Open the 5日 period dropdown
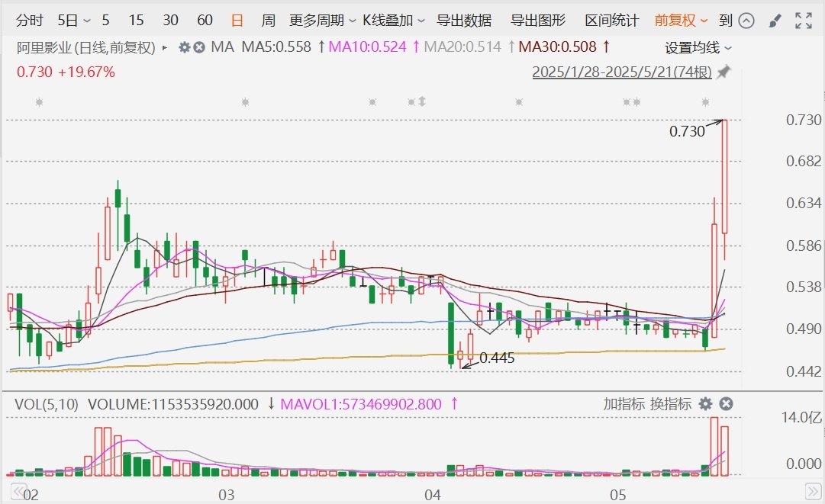825x504 pixels. pos(74,21)
